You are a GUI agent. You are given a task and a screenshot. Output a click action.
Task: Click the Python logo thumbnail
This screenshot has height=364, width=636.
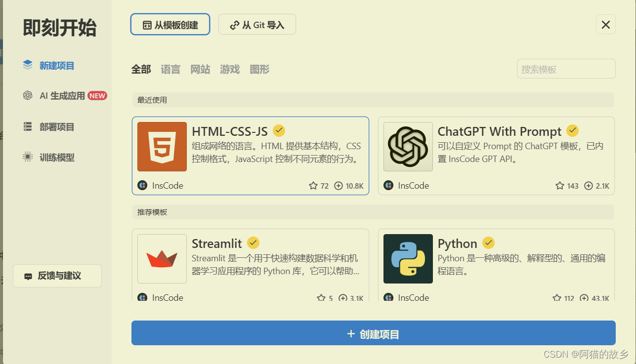click(408, 259)
